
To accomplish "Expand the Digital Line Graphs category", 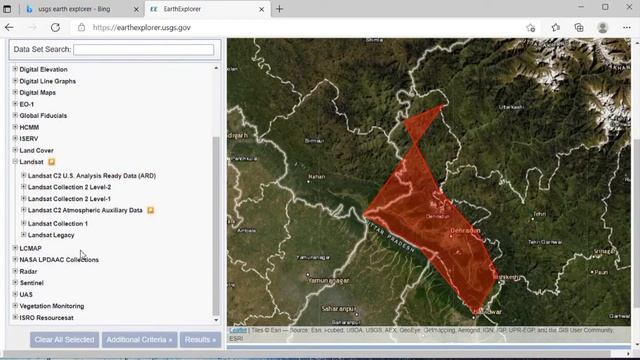I will tap(15, 81).
